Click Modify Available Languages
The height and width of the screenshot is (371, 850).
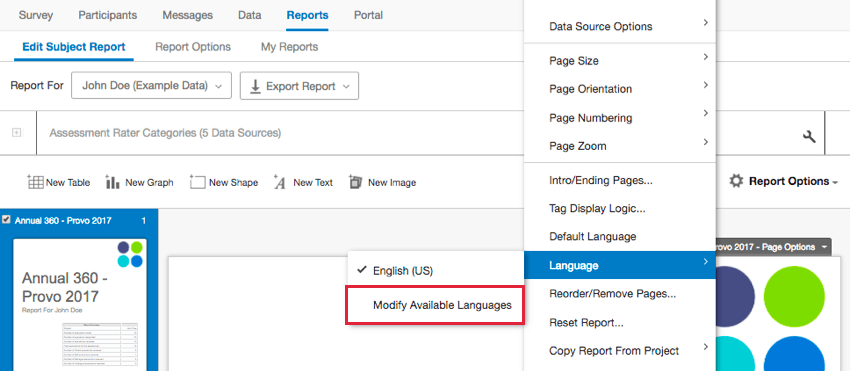click(x=435, y=305)
